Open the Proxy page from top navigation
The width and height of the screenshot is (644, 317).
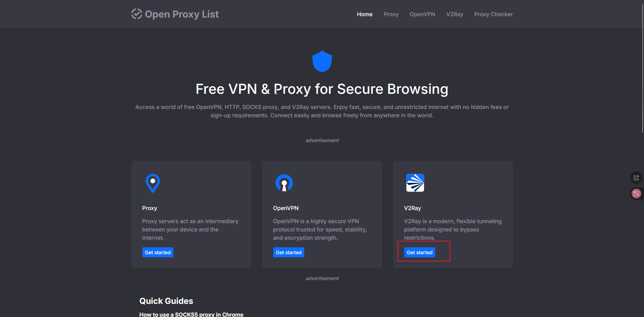click(x=391, y=14)
